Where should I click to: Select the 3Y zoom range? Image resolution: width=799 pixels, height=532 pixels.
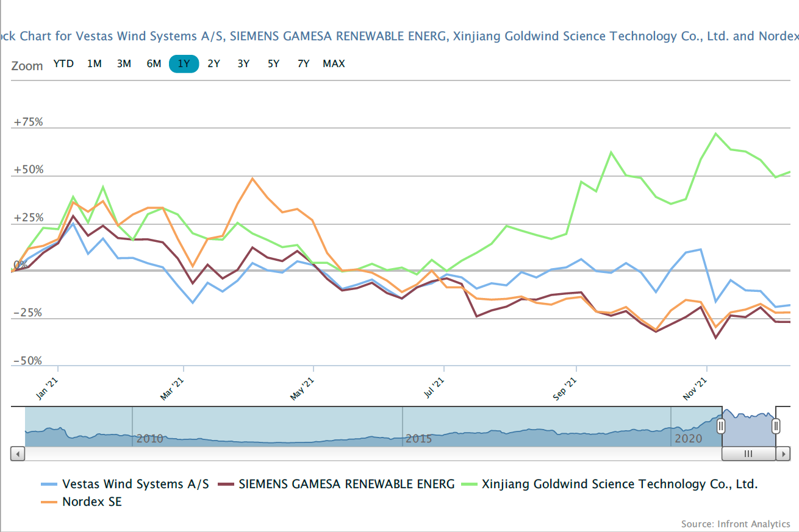click(243, 63)
